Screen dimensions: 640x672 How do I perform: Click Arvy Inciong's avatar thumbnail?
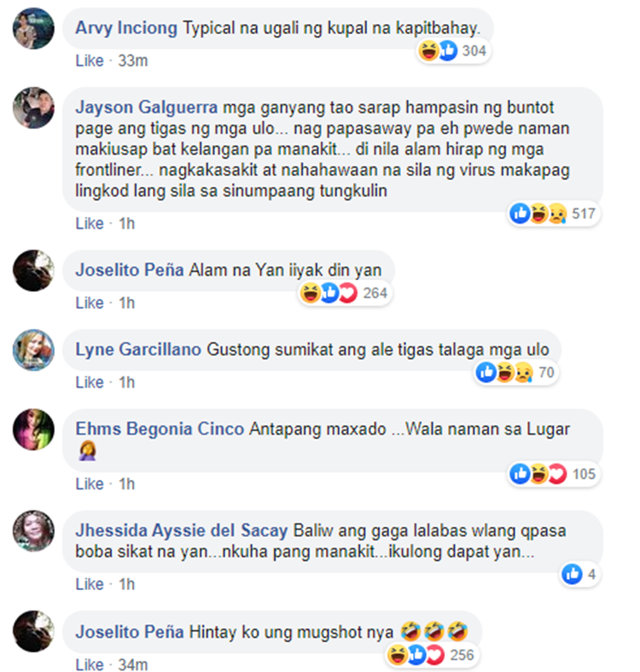click(x=33, y=28)
